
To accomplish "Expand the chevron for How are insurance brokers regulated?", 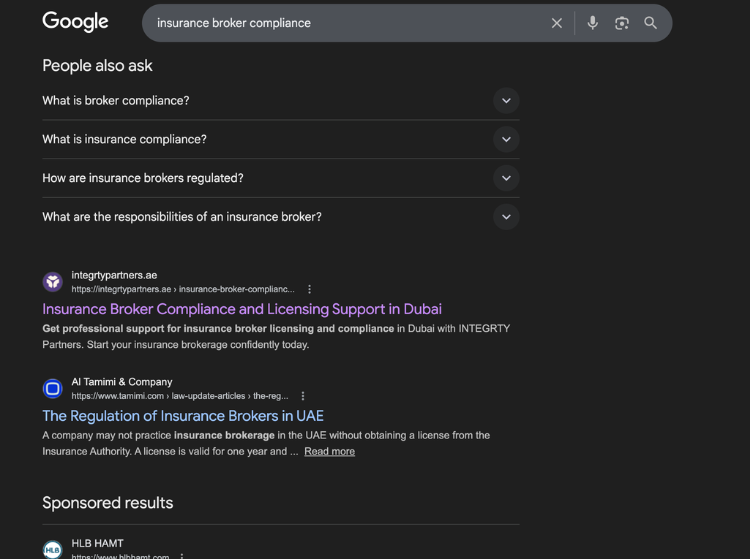I will pos(506,178).
